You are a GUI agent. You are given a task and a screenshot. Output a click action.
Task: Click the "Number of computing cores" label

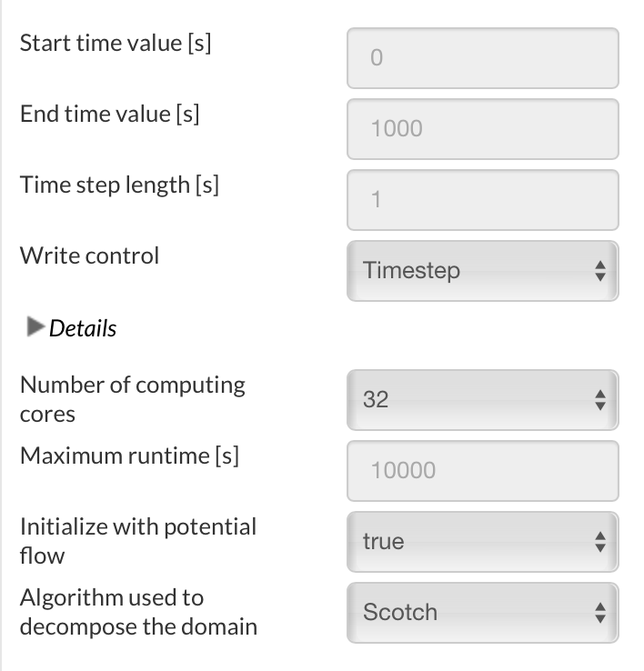tap(132, 398)
